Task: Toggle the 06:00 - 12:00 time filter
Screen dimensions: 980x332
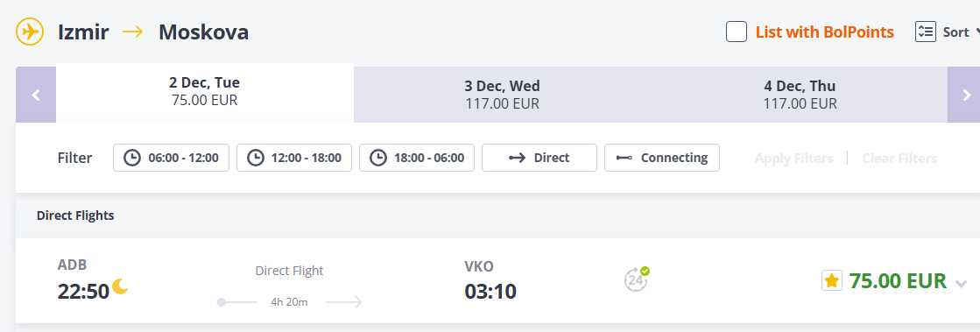Action: 172,158
